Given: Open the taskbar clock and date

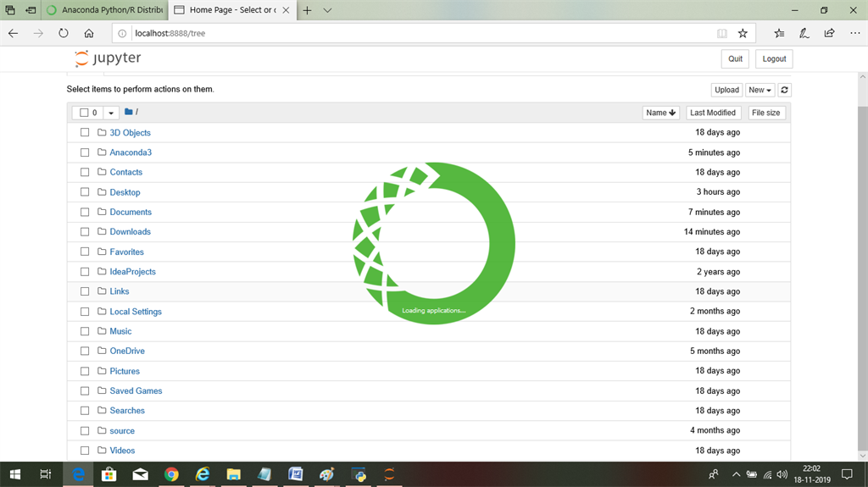Looking at the screenshot, I should tap(812, 474).
